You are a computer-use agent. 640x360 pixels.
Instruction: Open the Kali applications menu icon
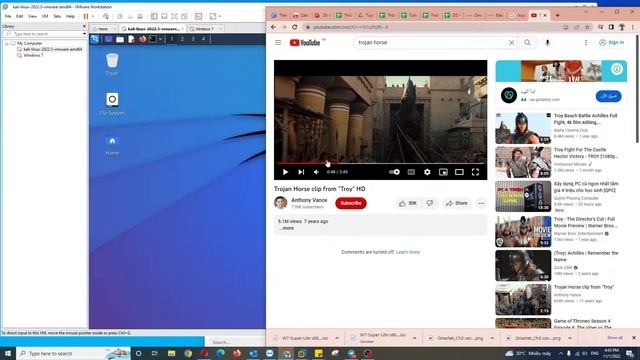(95, 39)
